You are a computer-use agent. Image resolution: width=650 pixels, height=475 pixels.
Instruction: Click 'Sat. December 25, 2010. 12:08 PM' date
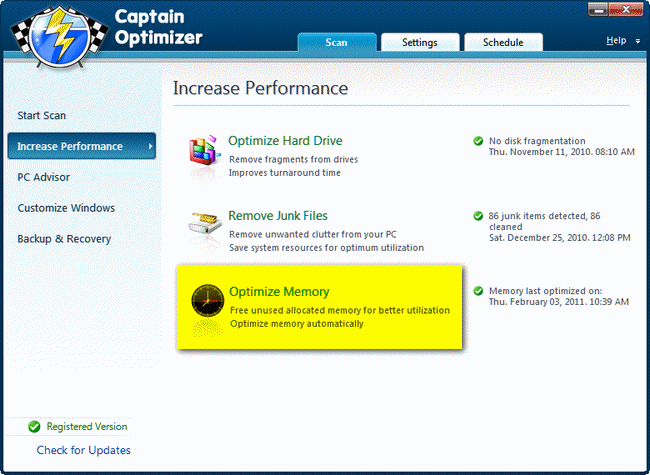click(x=560, y=238)
